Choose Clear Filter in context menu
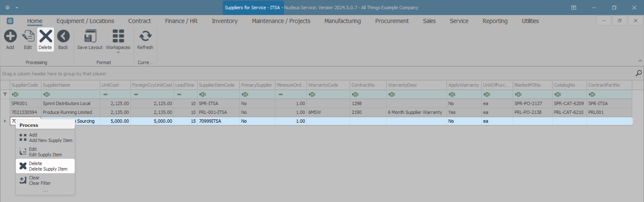The width and height of the screenshot is (644, 202). (45, 181)
